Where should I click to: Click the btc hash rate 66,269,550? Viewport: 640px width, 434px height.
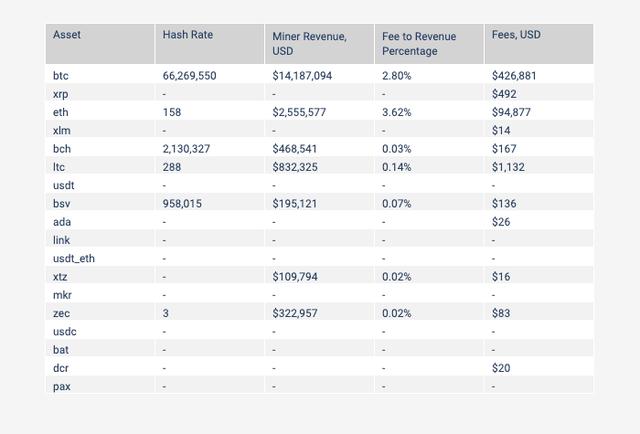[189, 76]
